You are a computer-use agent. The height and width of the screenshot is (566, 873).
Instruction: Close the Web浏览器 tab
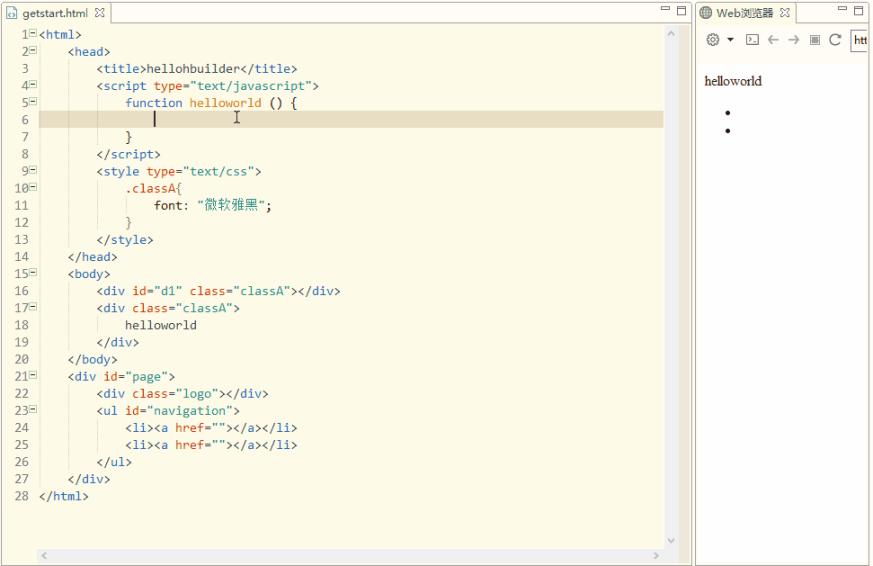pos(784,13)
